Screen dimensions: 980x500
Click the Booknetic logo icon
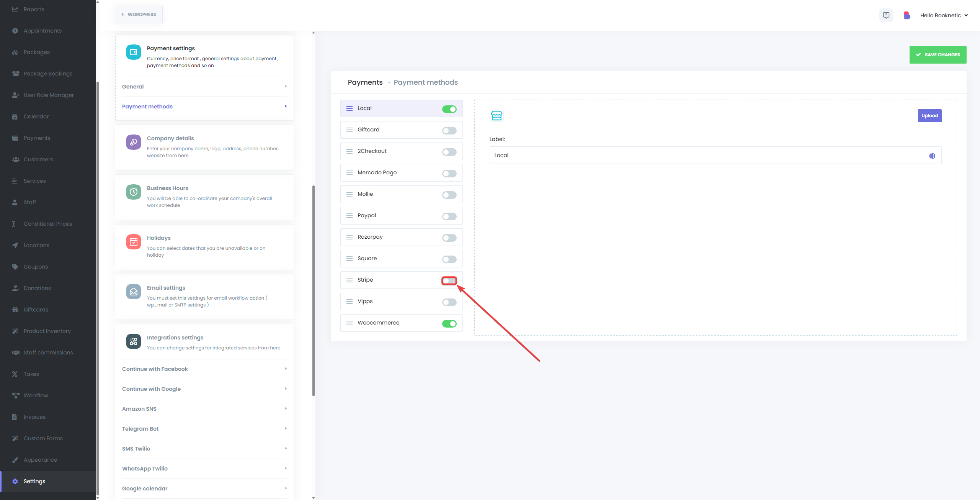pyautogui.click(x=907, y=15)
